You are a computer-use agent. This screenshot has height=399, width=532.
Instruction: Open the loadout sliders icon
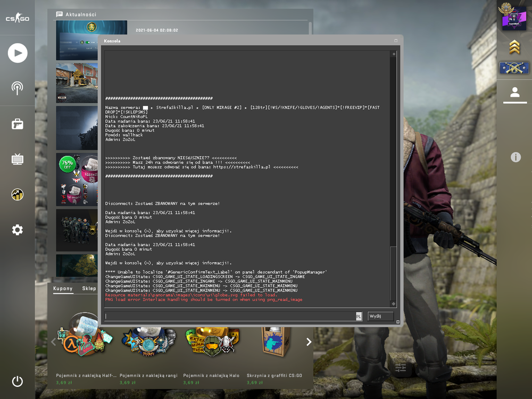pyautogui.click(x=401, y=368)
